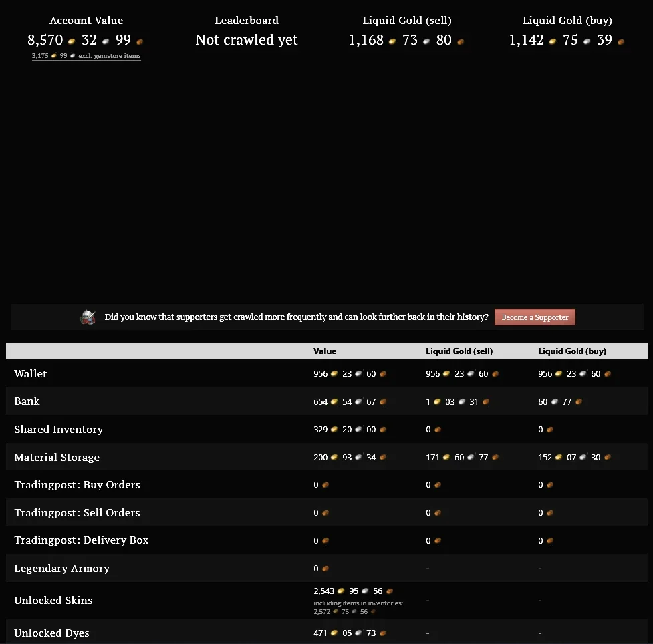Click the copper coin icon beside account value 99

140,41
